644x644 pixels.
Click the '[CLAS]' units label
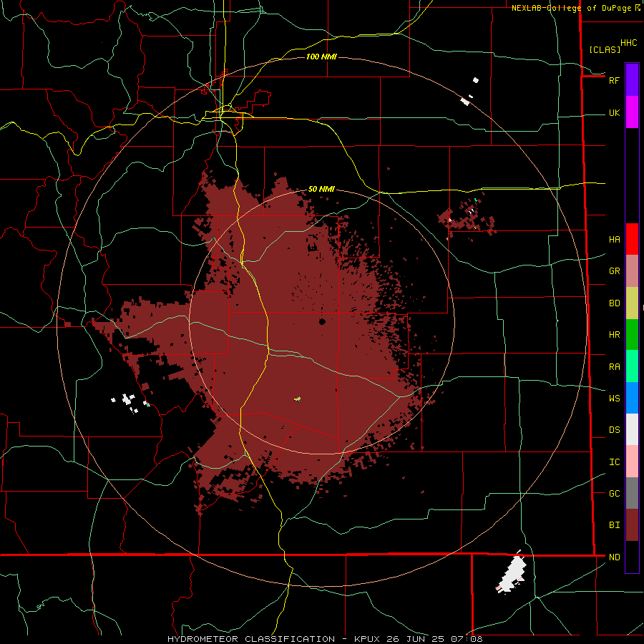point(605,49)
